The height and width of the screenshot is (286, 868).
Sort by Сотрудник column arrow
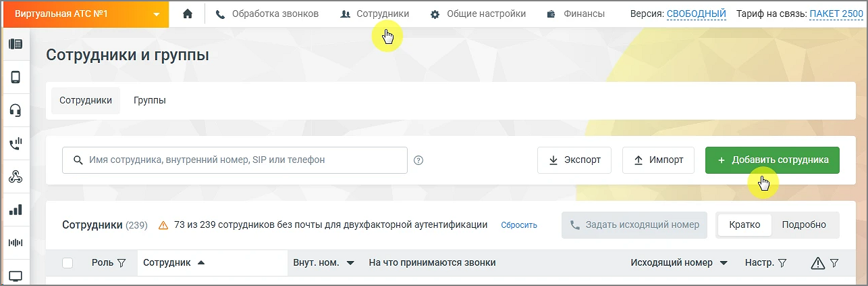tap(201, 262)
